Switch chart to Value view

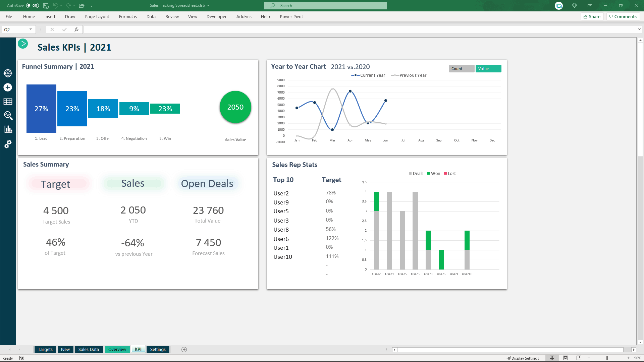488,69
